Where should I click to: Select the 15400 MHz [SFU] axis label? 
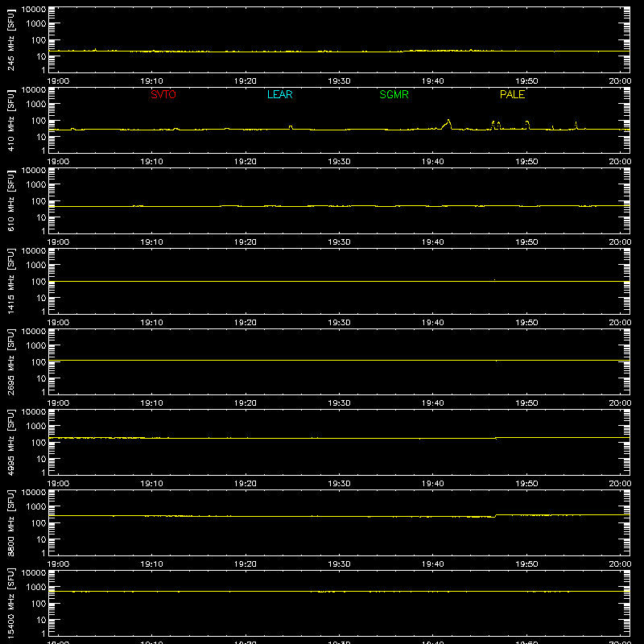(10, 603)
